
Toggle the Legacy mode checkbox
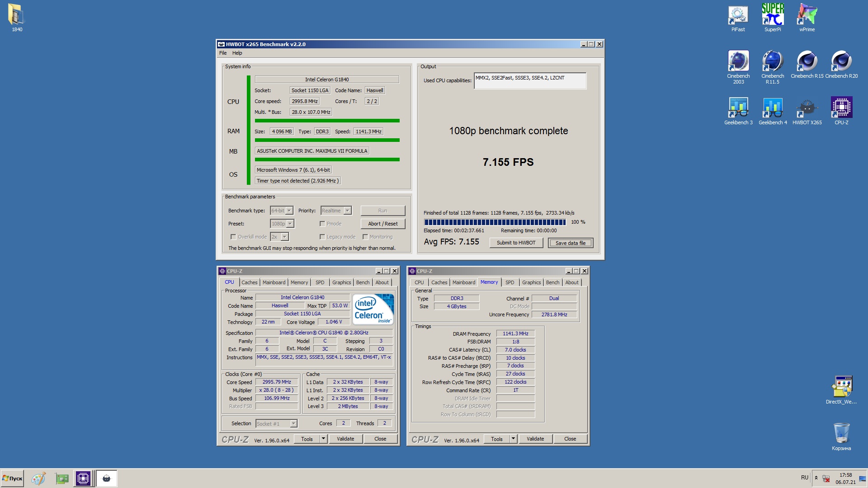point(322,237)
